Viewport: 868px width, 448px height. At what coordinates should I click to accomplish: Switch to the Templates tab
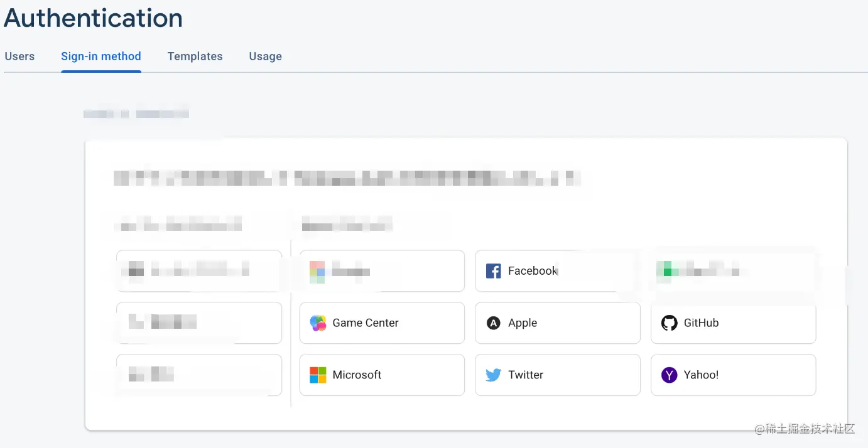click(195, 56)
